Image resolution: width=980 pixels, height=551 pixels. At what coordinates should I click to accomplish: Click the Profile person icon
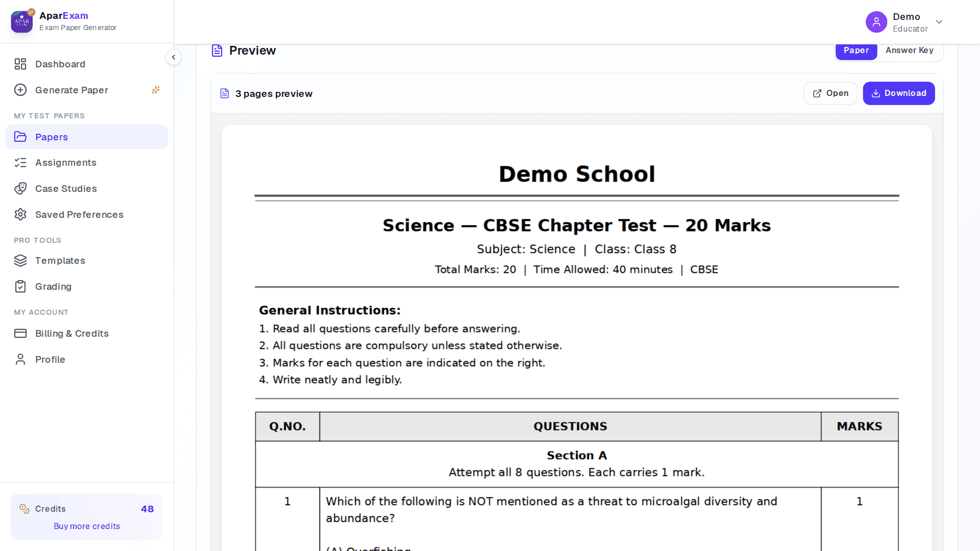click(x=20, y=360)
